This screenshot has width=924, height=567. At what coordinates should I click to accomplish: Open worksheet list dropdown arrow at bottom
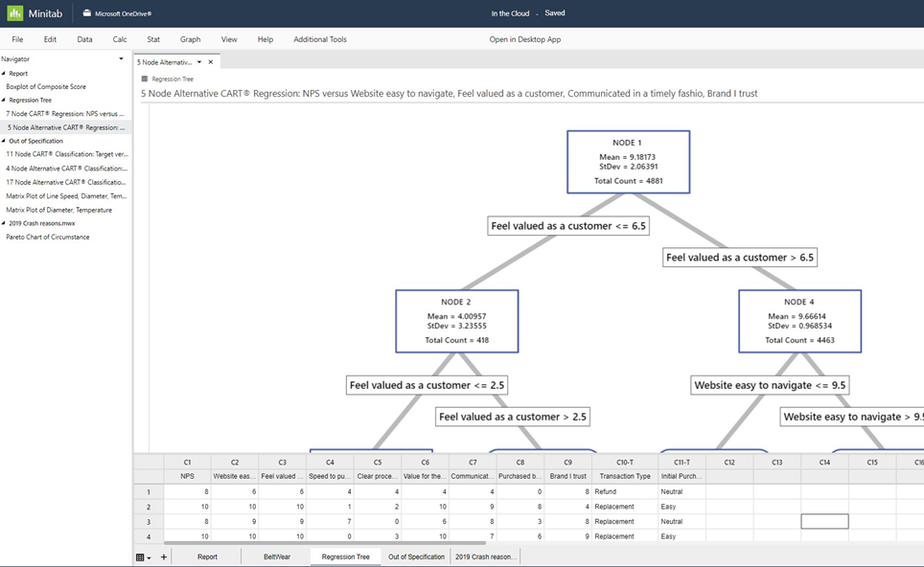tap(150, 557)
